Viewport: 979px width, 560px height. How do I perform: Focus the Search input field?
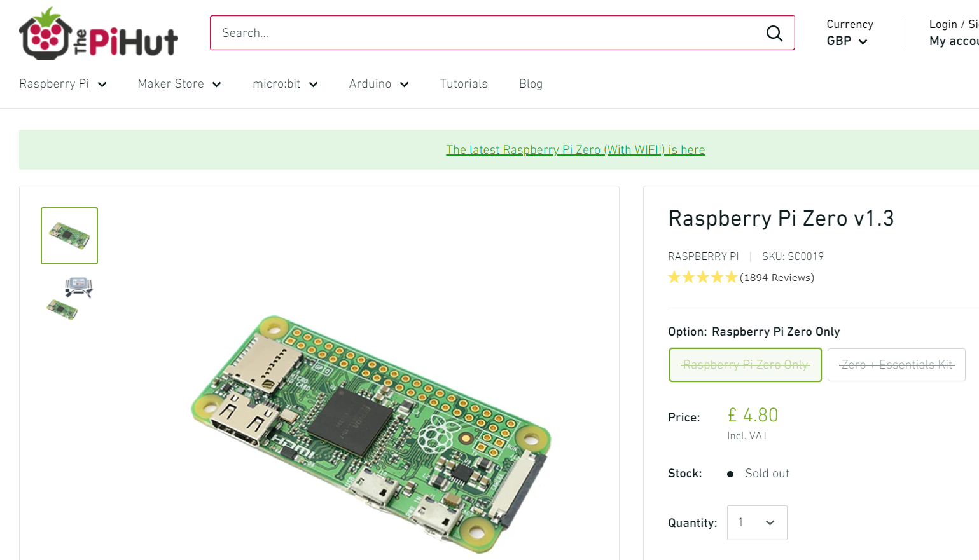pyautogui.click(x=483, y=33)
